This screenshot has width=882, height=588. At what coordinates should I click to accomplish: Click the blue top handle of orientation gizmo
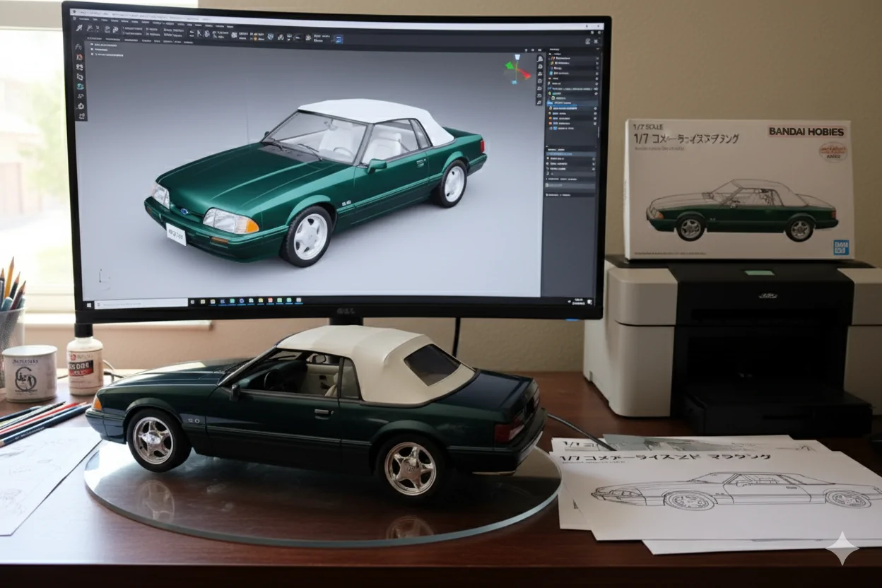click(517, 57)
